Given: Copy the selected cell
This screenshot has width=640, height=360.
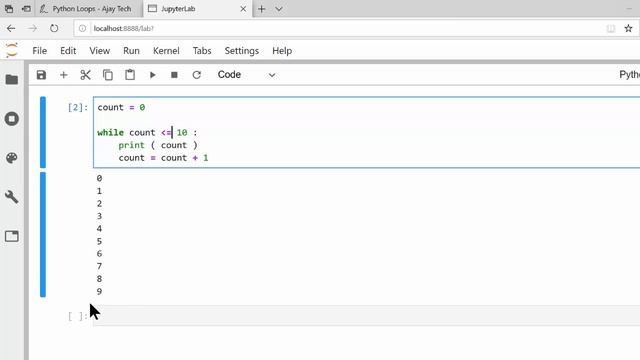Looking at the screenshot, I should [108, 75].
